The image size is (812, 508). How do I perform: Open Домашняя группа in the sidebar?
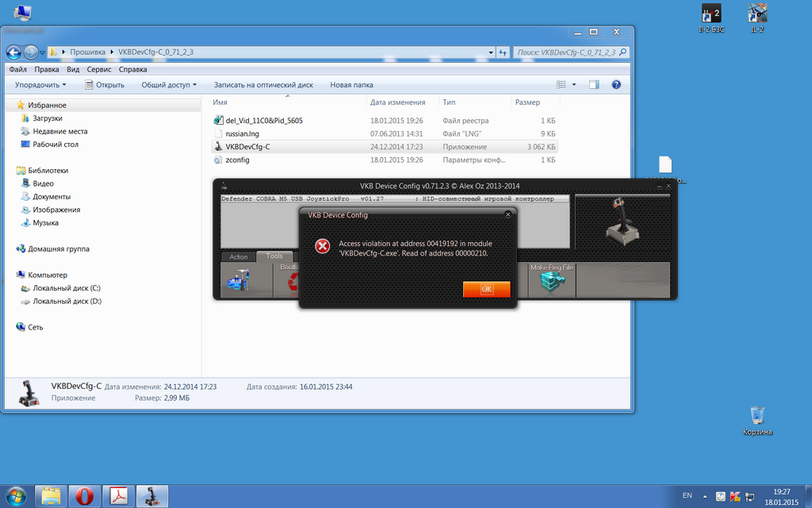(58, 248)
